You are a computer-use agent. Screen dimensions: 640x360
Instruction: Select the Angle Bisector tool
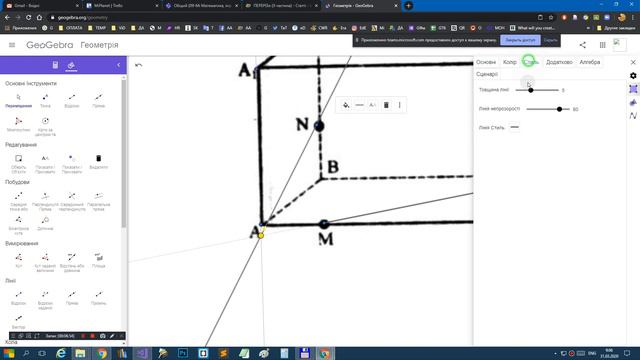(x=18, y=225)
